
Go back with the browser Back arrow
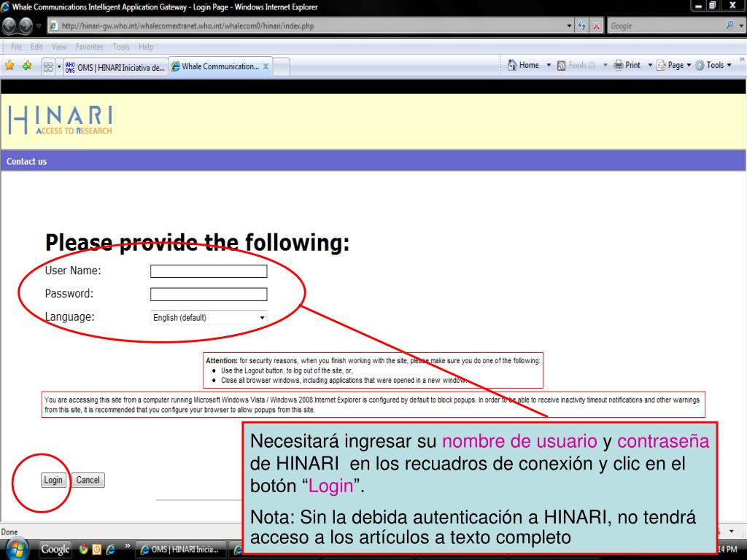tap(9, 26)
